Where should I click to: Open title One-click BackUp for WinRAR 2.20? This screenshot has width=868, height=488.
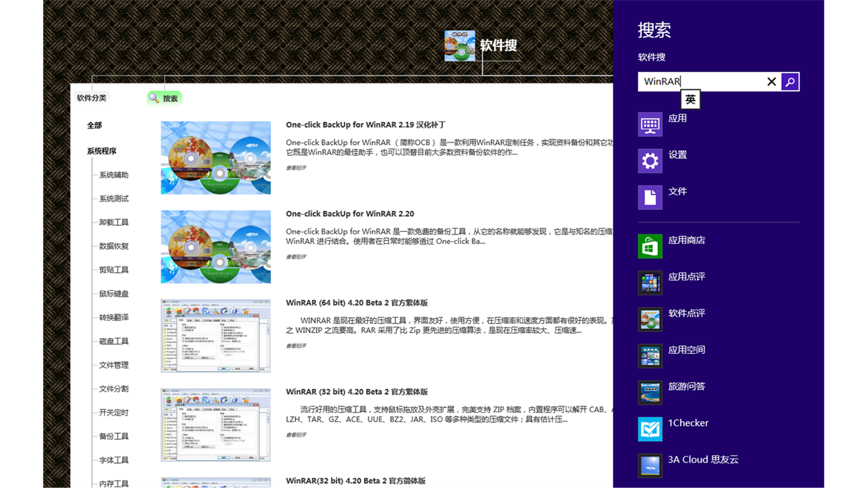pos(350,214)
